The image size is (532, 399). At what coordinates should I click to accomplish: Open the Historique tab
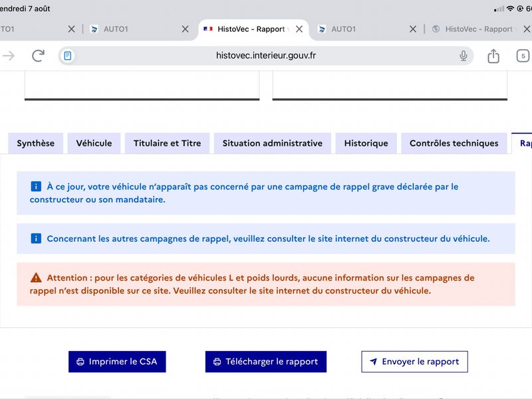[366, 143]
